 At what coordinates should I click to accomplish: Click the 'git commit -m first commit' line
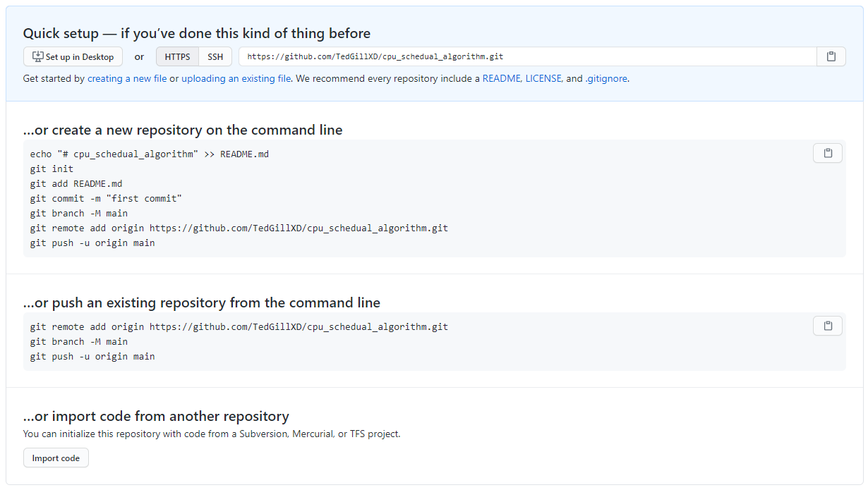point(106,199)
